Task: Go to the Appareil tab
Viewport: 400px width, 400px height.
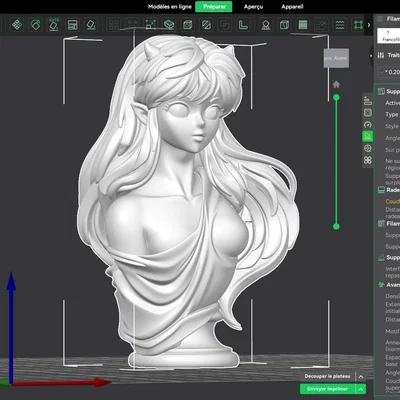Action: tap(292, 7)
